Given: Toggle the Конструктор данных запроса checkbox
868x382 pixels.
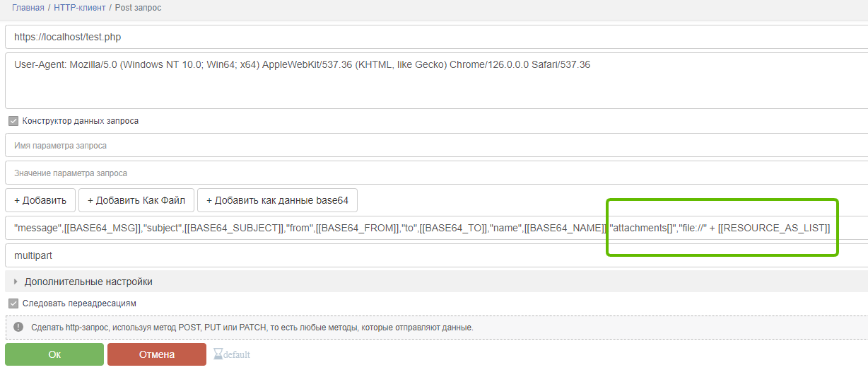Looking at the screenshot, I should pos(13,121).
